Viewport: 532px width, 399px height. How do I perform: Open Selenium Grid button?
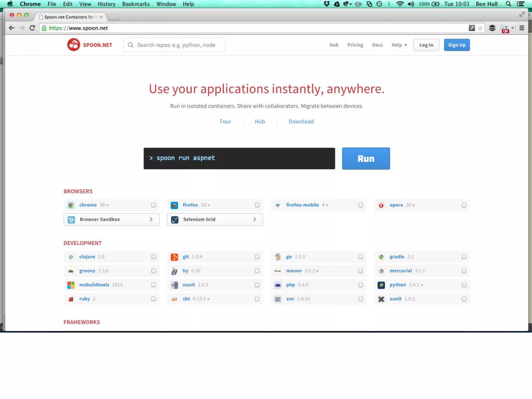[x=215, y=220]
